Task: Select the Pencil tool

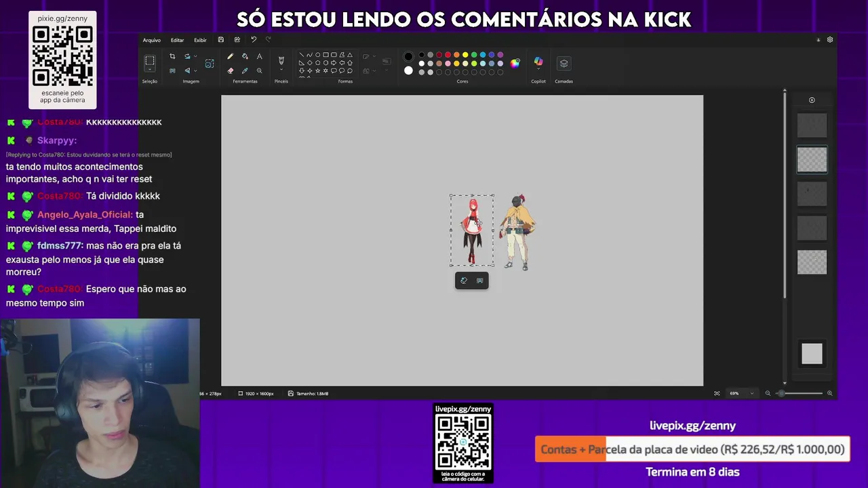Action: tap(231, 56)
